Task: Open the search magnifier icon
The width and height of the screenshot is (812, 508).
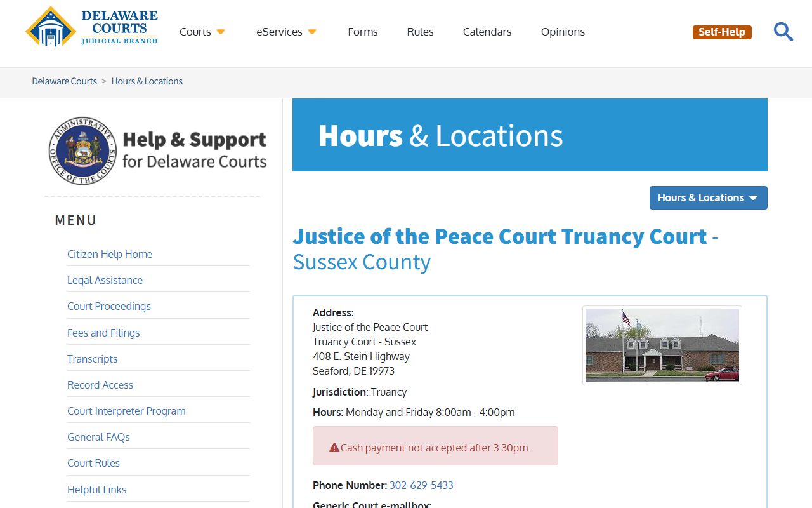Action: point(783,32)
